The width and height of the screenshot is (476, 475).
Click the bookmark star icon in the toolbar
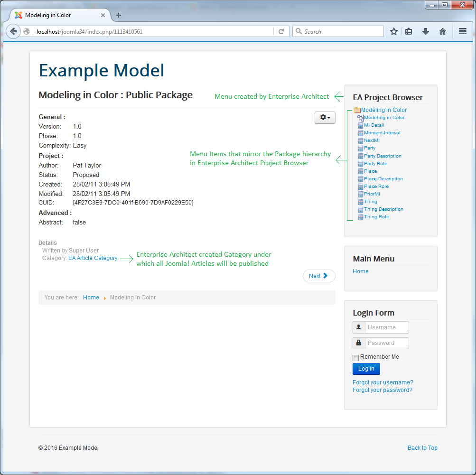[394, 31]
